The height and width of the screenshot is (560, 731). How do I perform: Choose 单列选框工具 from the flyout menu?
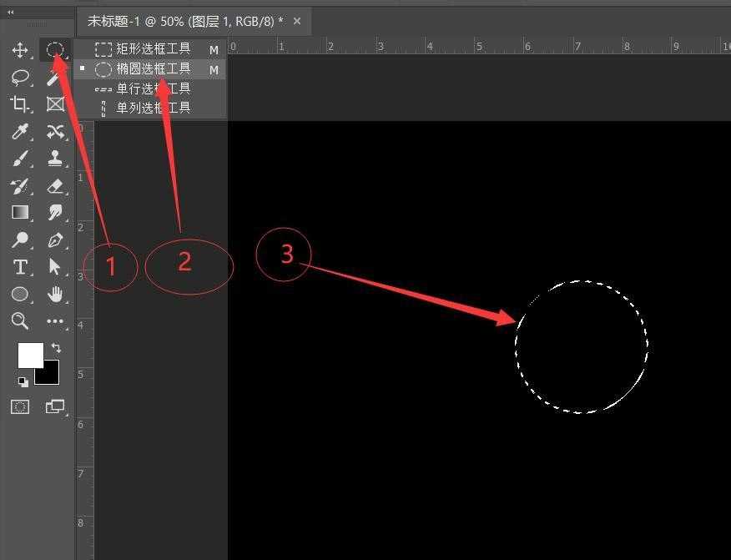pyautogui.click(x=154, y=108)
